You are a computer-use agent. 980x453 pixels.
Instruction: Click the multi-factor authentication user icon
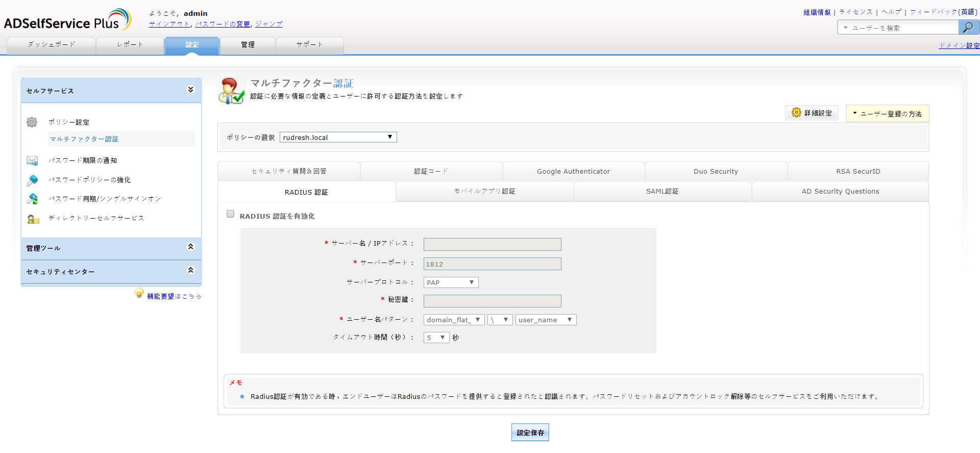click(231, 91)
